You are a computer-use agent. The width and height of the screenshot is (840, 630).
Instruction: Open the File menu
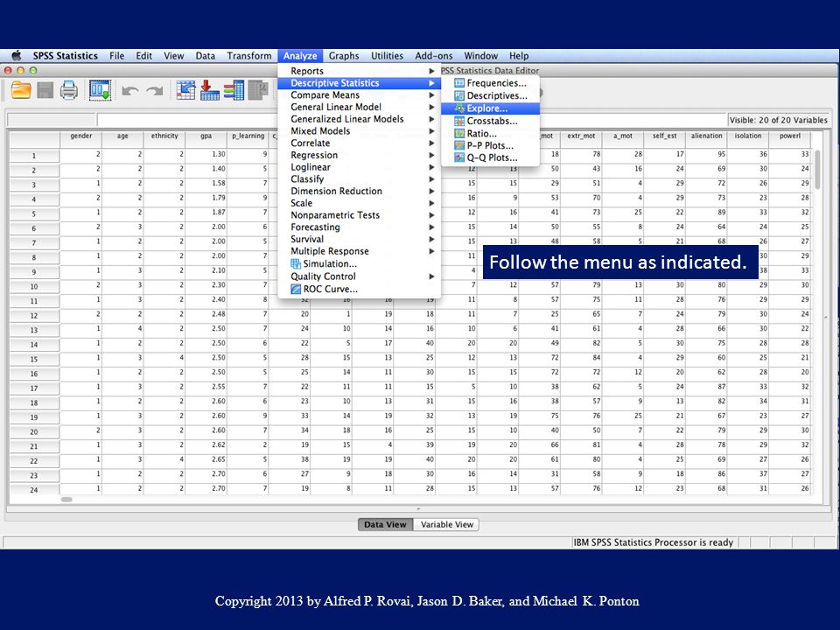click(116, 56)
